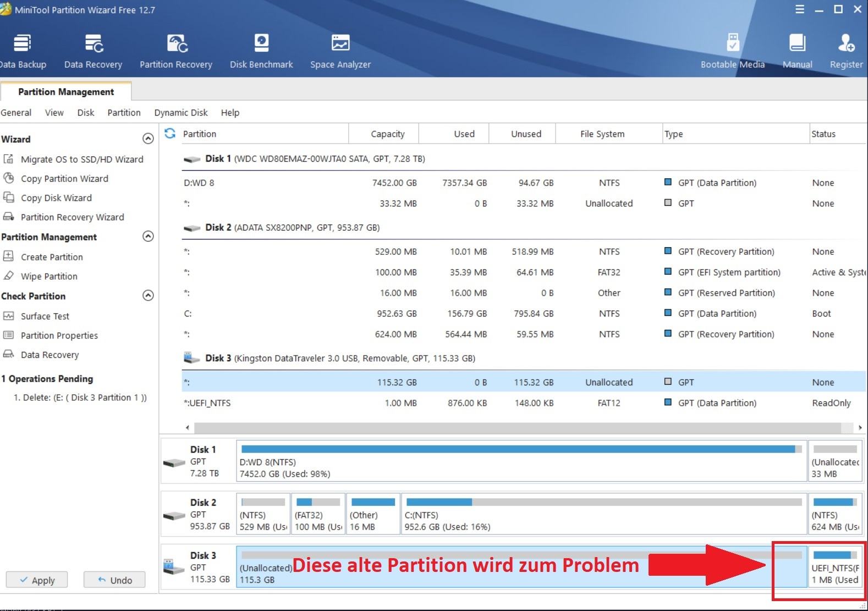Open Partition Recovery in the toolbar
The width and height of the screenshot is (868, 611).
(x=176, y=51)
